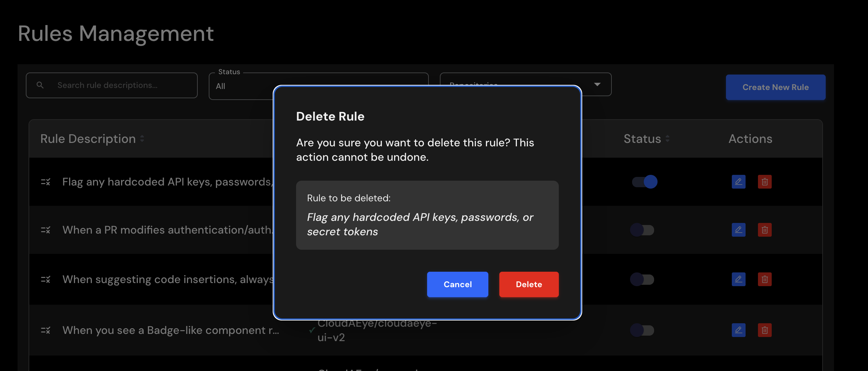The width and height of the screenshot is (868, 371).
Task: Click the trash icon on the hardcoded API keys rule
Action: coord(764,182)
